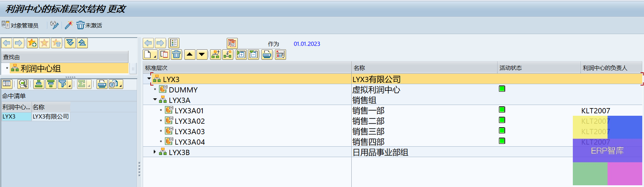Image resolution: width=644 pixels, height=187 pixels.
Task: Go forward in the left search panel
Action: coord(19,43)
